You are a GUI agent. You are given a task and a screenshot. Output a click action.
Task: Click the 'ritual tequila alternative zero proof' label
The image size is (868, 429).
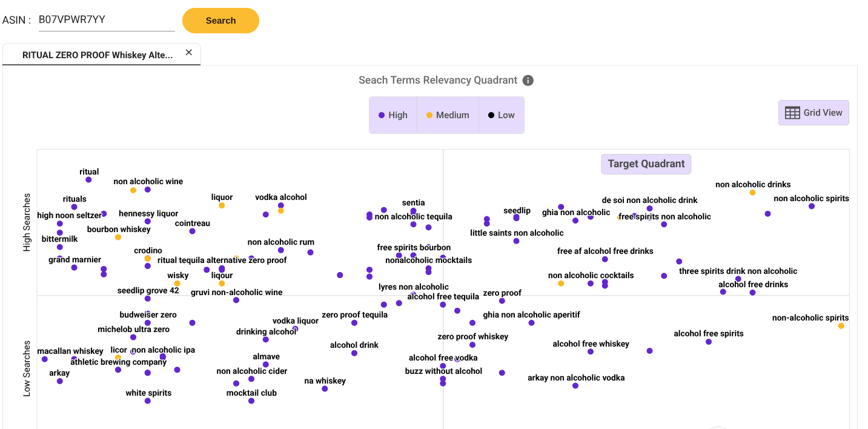point(222,261)
